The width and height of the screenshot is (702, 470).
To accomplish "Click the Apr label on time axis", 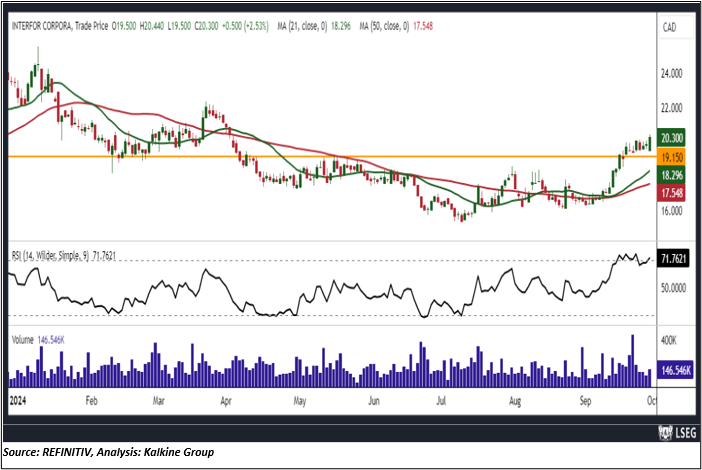I will pyautogui.click(x=226, y=401).
